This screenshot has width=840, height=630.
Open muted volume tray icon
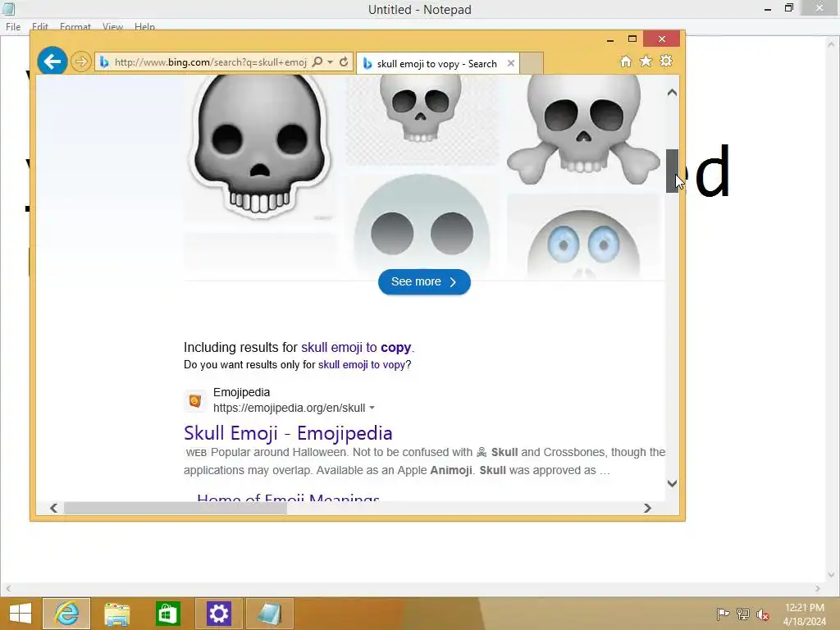pyautogui.click(x=763, y=614)
